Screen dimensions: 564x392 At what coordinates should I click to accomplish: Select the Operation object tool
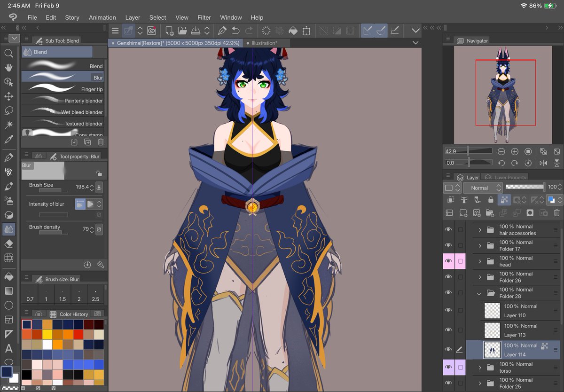(8, 82)
